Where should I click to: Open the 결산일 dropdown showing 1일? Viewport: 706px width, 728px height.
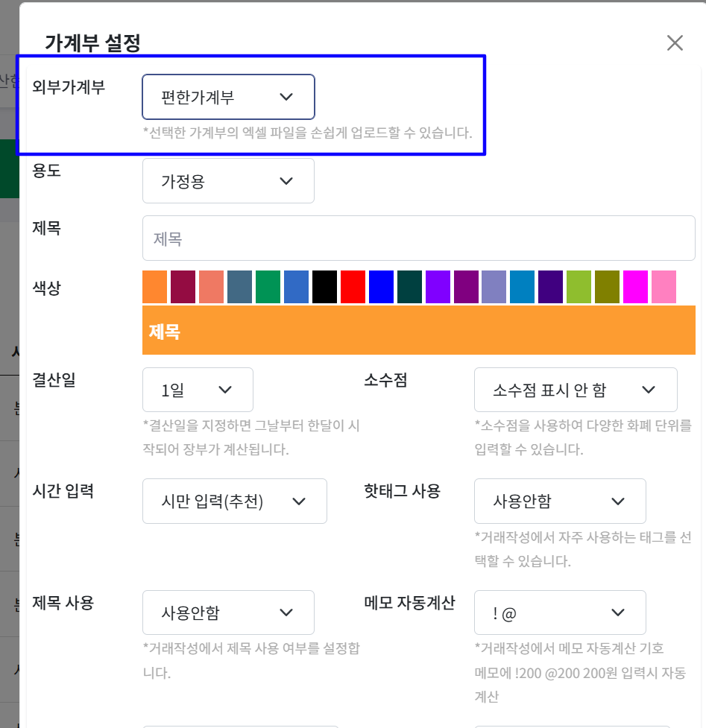tap(198, 390)
